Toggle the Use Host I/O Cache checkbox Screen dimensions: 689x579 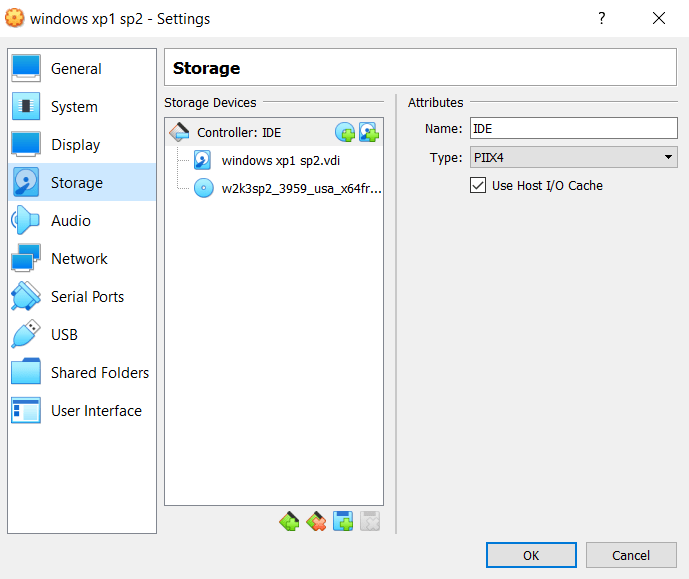point(478,185)
